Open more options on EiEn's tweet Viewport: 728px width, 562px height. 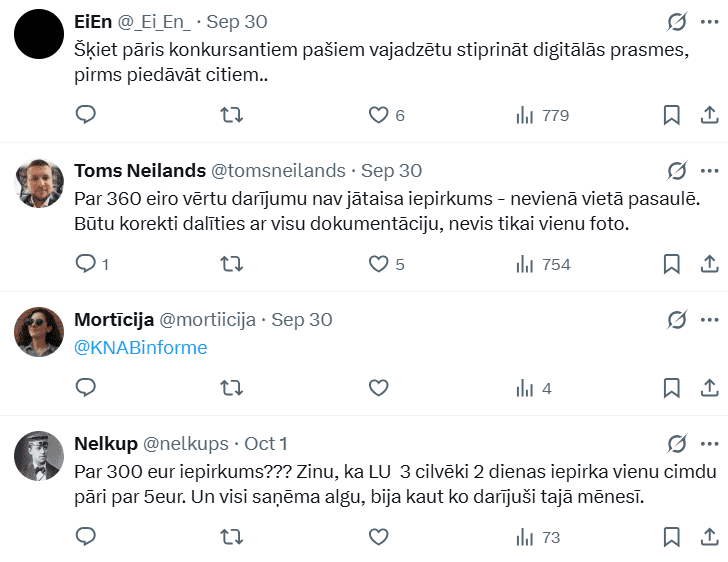tap(709, 22)
